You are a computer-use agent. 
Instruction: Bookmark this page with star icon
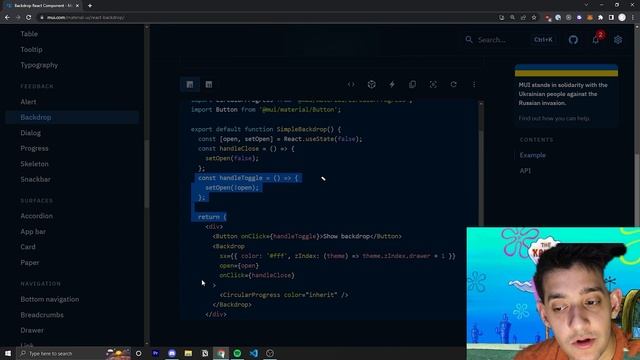(x=534, y=18)
